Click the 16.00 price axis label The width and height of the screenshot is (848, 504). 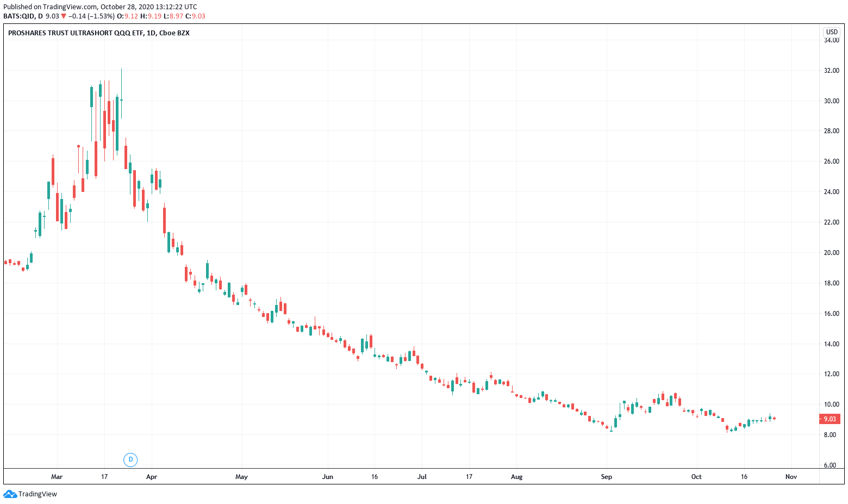point(832,314)
